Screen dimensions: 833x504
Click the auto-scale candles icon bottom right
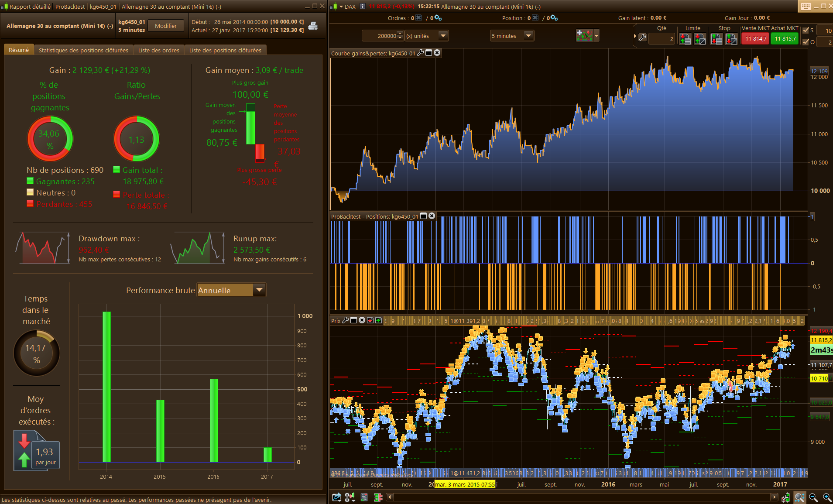tap(785, 497)
